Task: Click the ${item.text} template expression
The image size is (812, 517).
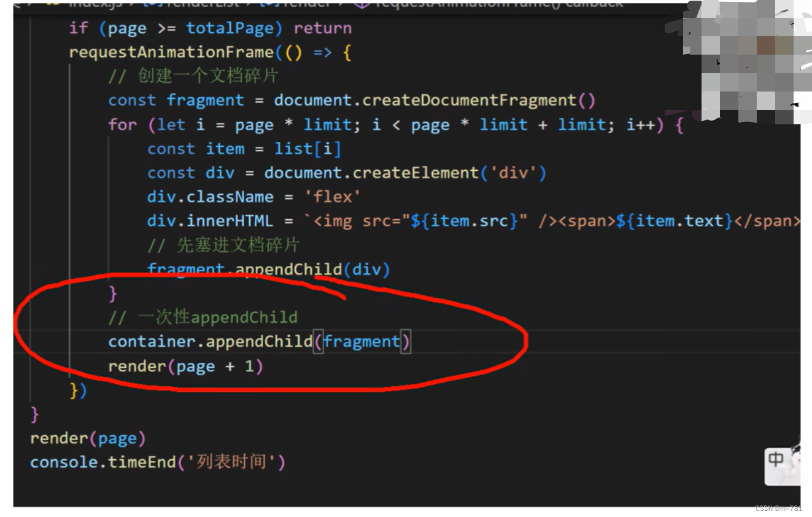Action: [675, 221]
